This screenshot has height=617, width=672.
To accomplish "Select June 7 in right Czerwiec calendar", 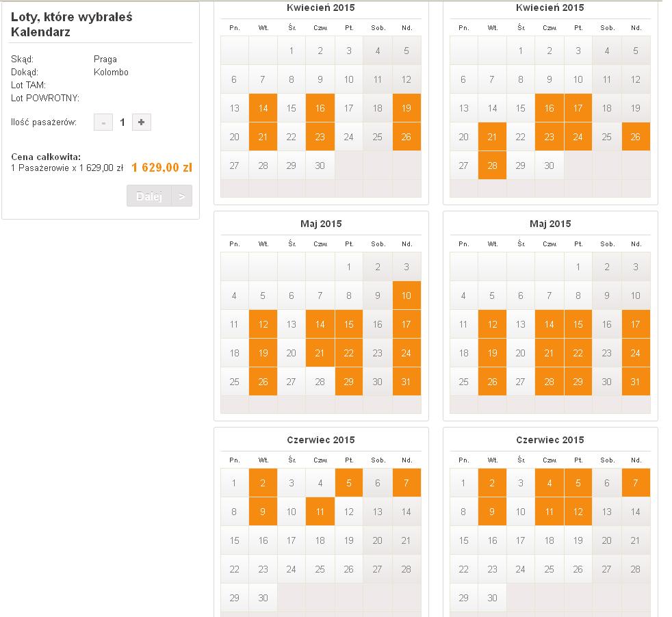I will 636,483.
